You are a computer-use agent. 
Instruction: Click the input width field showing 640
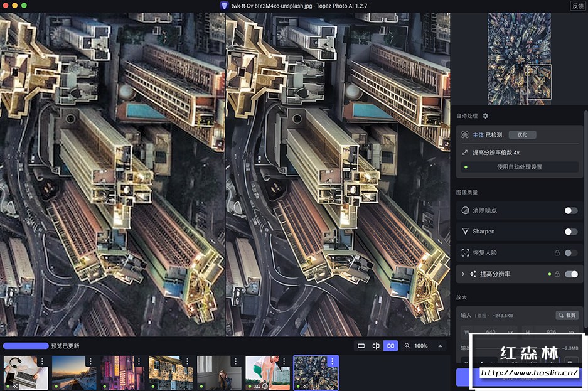(x=488, y=332)
